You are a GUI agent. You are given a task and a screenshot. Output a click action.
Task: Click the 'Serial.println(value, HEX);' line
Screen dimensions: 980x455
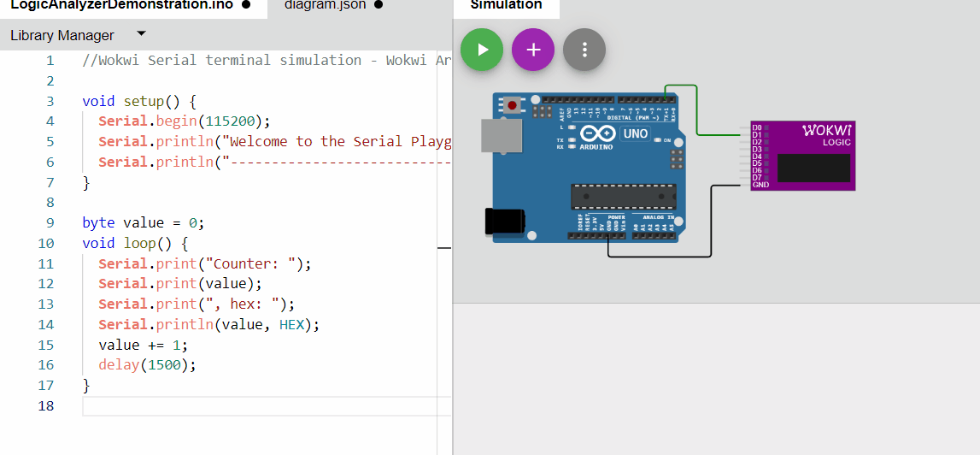(208, 324)
